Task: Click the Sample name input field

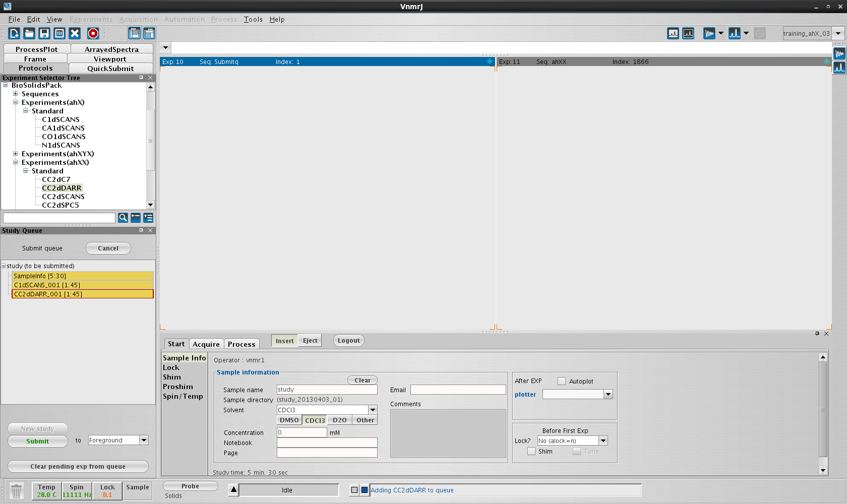Action: [327, 390]
